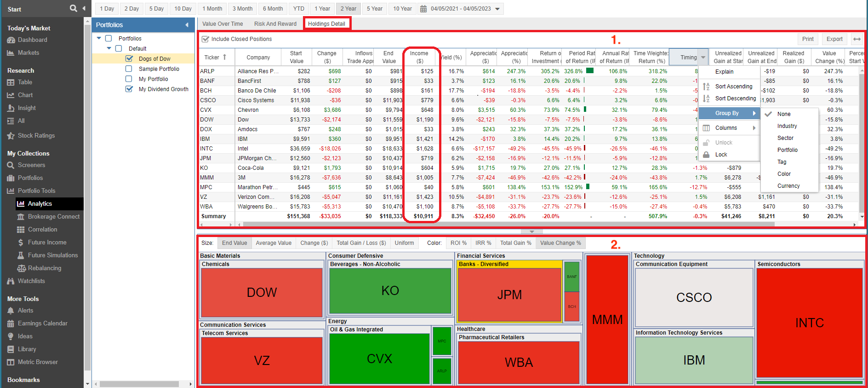868x388 pixels.
Task: Switch to the Risk And Reward tab
Action: (x=275, y=24)
